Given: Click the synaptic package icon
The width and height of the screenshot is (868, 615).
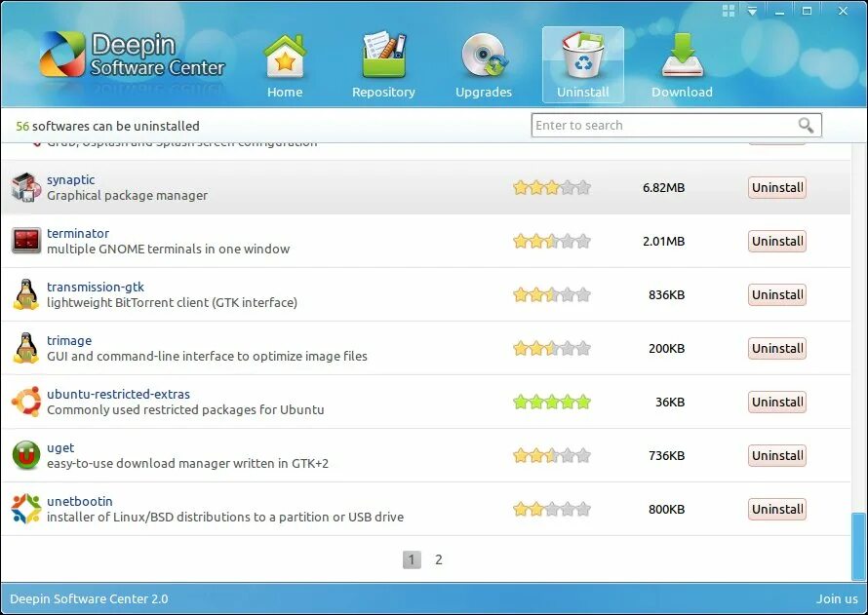Looking at the screenshot, I should coord(26,187).
